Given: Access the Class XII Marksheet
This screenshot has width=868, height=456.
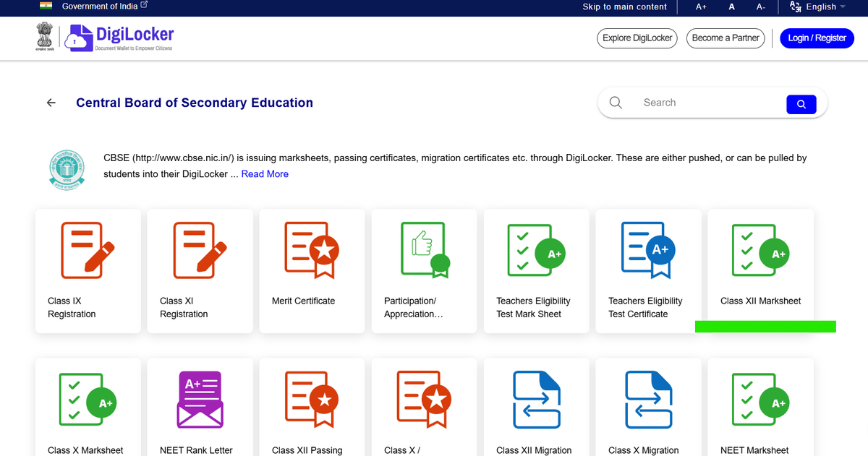Looking at the screenshot, I should point(760,267).
